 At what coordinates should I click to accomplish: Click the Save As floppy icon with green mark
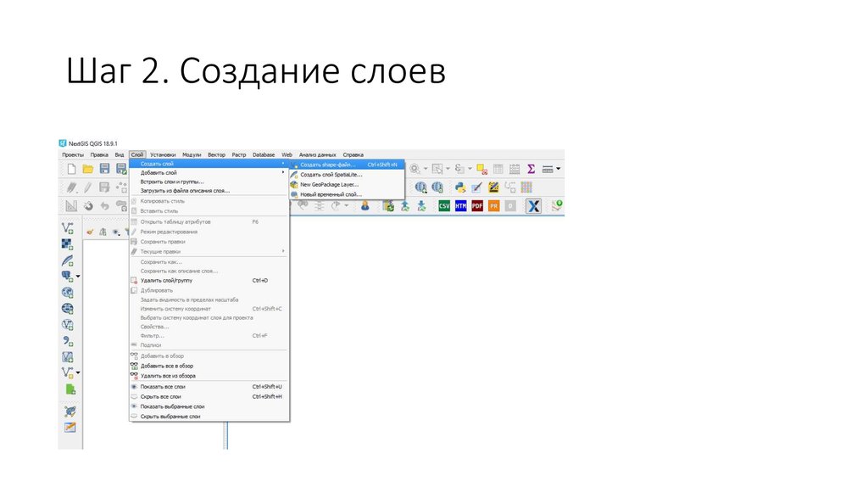(121, 169)
